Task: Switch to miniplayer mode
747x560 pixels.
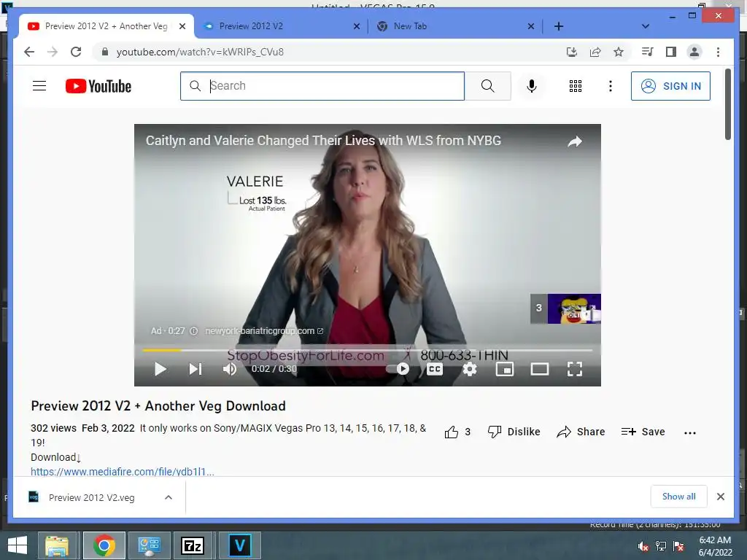Action: coord(505,369)
